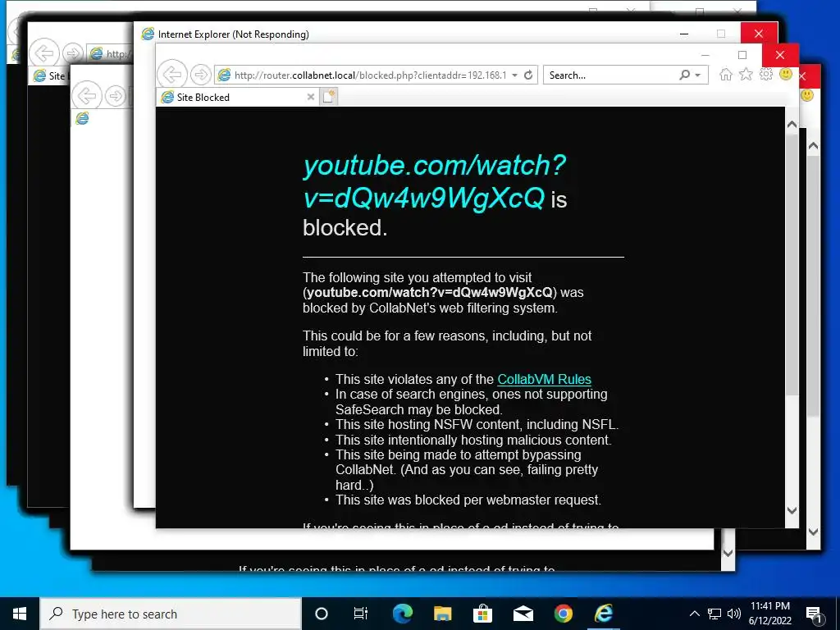Open the CollabVM Rules link
This screenshot has height=630, width=840.
coord(545,379)
